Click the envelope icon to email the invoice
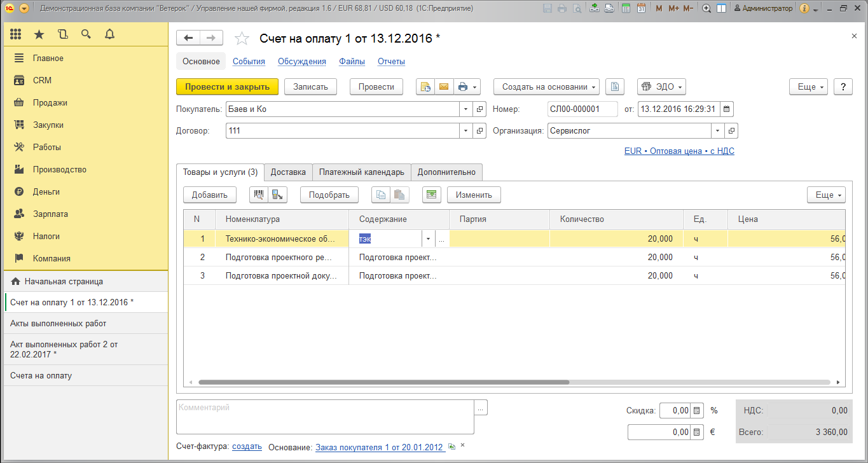The image size is (868, 463). pos(444,87)
